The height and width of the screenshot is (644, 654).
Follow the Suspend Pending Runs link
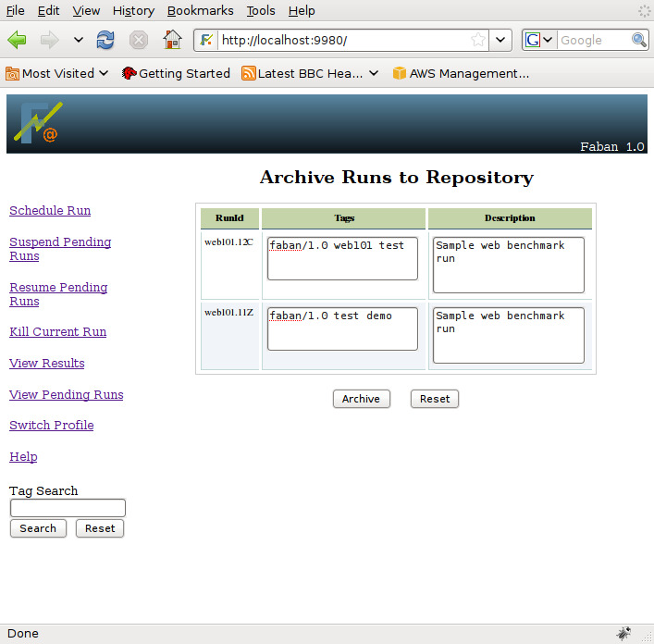tap(60, 249)
